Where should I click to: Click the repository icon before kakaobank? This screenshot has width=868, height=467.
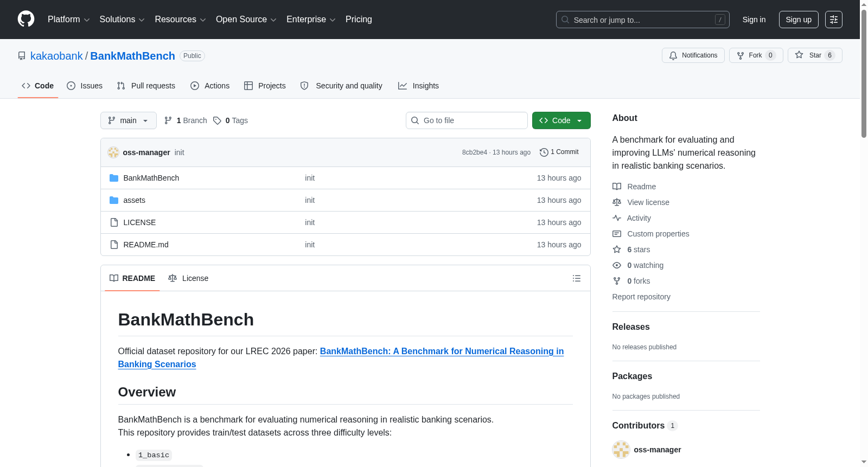[22, 56]
